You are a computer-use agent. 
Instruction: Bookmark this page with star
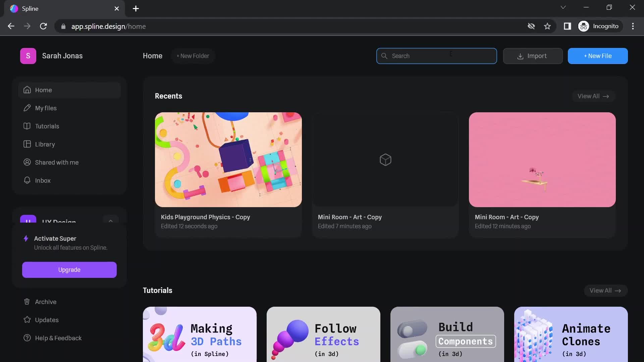(547, 26)
